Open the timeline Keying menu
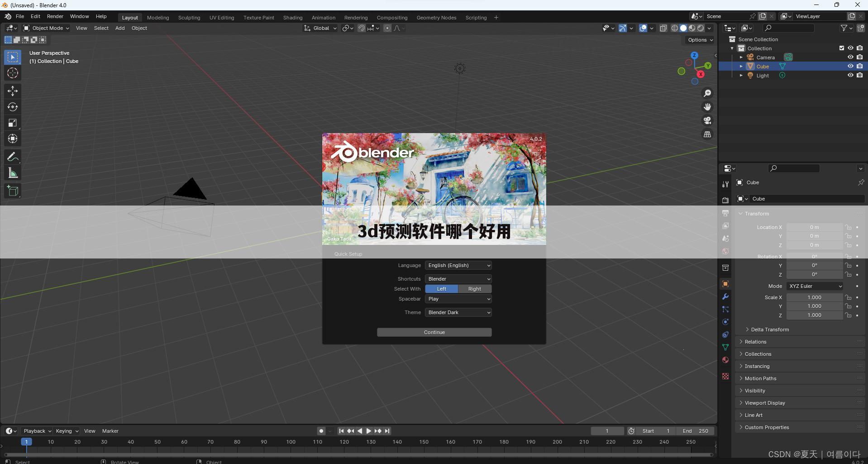This screenshot has width=868, height=464. tap(67, 431)
